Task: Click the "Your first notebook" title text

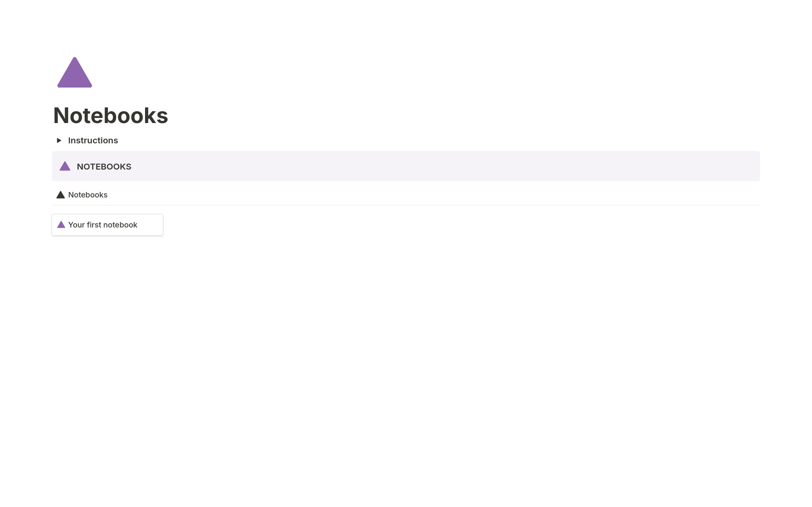Action: tap(102, 225)
